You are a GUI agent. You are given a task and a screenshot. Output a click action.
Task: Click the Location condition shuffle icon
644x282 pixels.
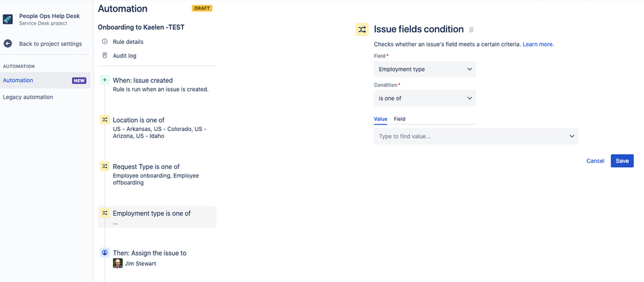point(105,120)
